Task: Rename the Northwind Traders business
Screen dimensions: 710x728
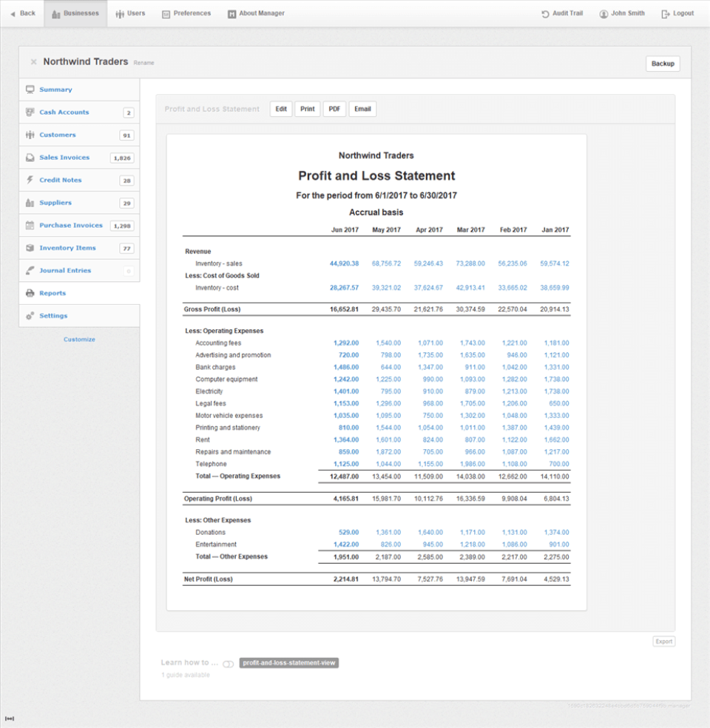Action: coord(143,63)
